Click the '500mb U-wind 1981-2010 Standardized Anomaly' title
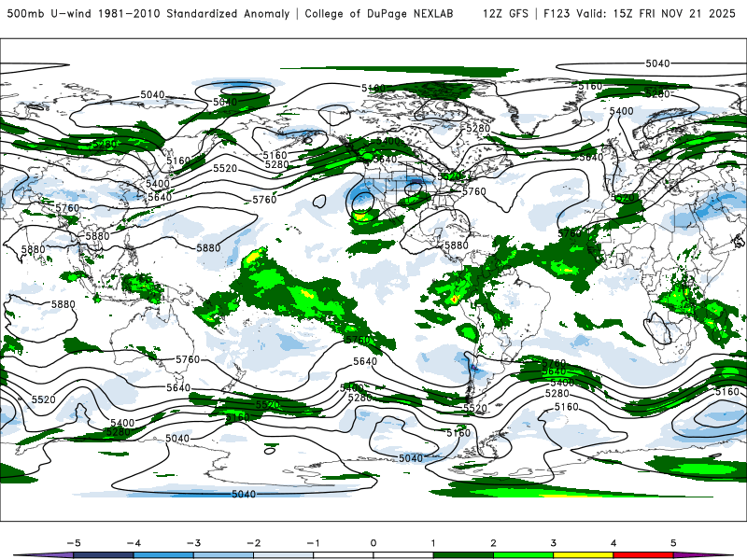The height and width of the screenshot is (560, 747). click(148, 14)
